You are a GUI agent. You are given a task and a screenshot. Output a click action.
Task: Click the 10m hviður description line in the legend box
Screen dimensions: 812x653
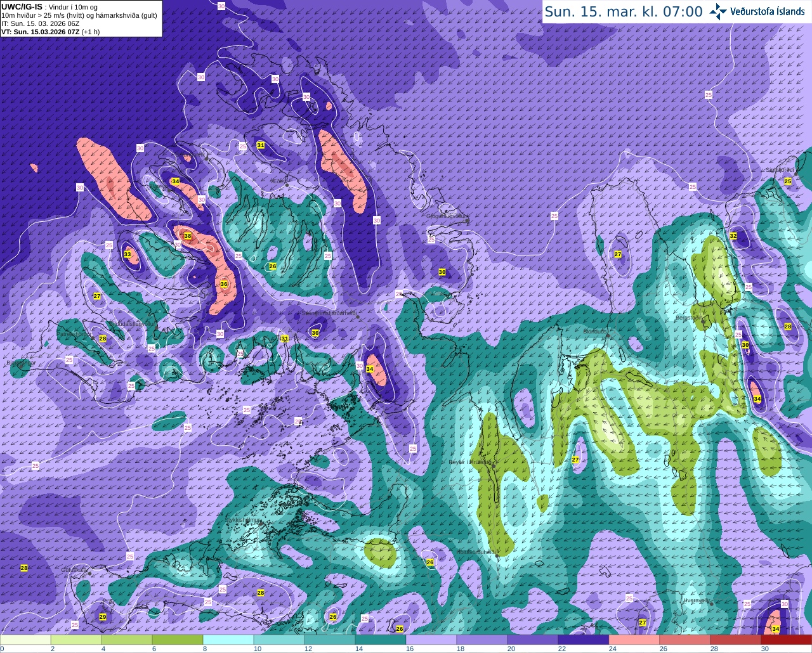click(x=79, y=15)
